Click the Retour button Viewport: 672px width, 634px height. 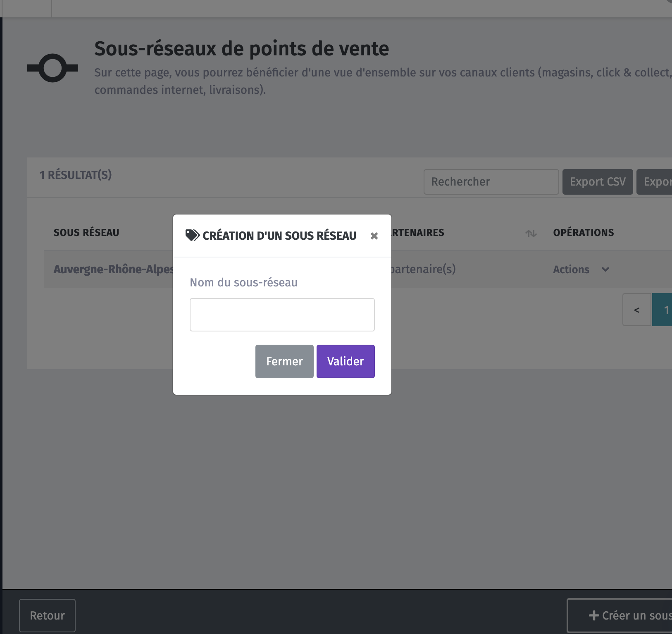(x=48, y=615)
